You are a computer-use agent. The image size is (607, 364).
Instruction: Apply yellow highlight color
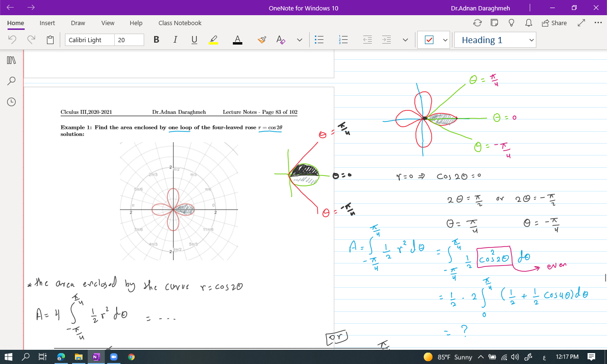click(x=213, y=40)
